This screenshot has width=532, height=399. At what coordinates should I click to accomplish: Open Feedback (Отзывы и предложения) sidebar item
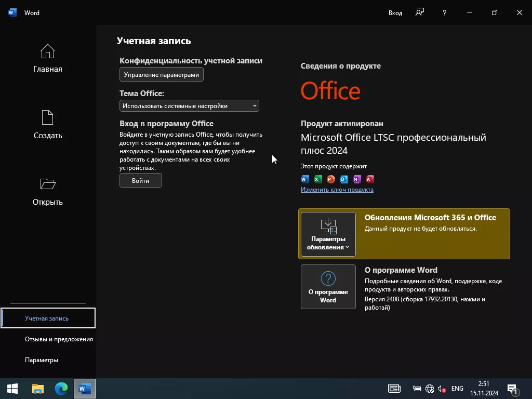click(59, 339)
